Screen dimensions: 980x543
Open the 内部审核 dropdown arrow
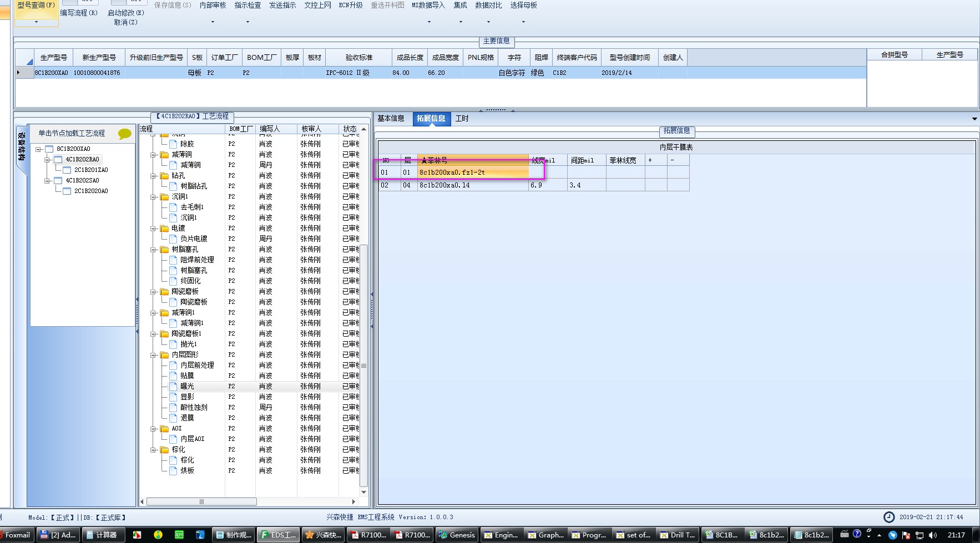coord(213,22)
